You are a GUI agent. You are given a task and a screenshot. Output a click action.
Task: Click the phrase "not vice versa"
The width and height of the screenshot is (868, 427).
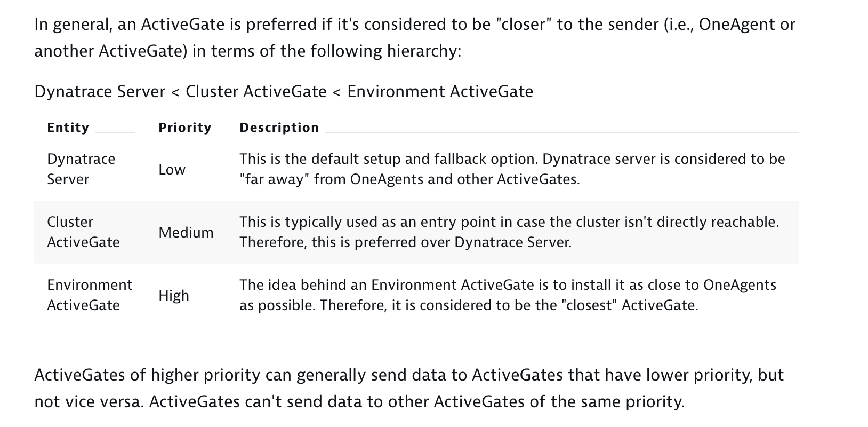[x=87, y=401]
